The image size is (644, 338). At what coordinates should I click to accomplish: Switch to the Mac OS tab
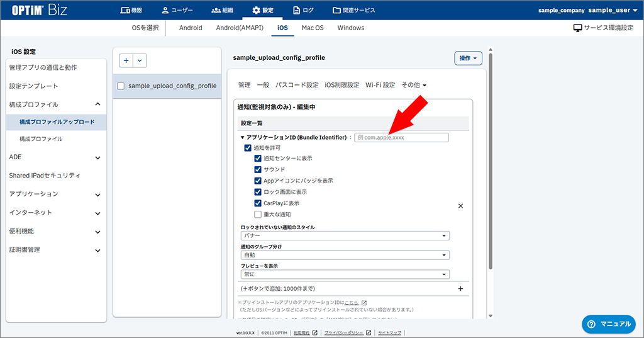tap(313, 28)
